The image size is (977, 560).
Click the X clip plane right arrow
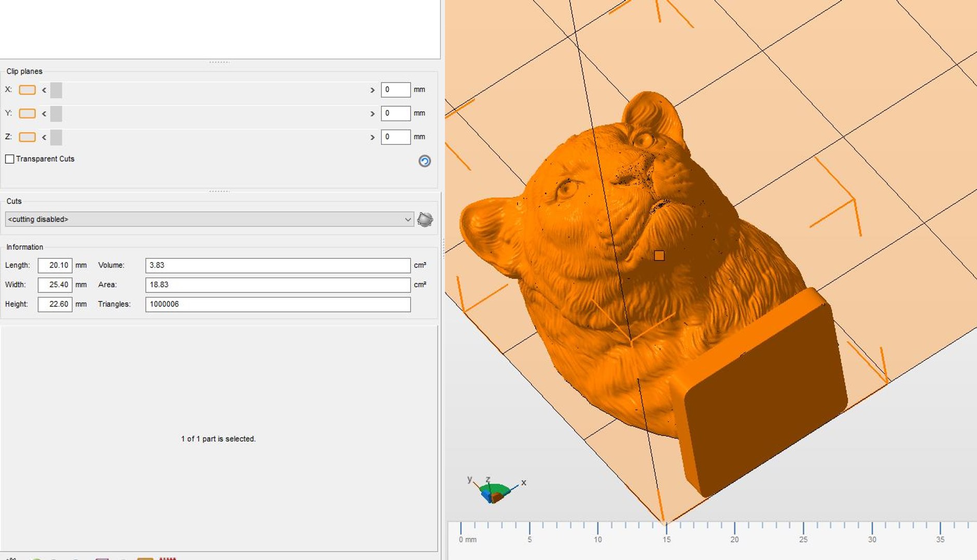pyautogui.click(x=372, y=90)
